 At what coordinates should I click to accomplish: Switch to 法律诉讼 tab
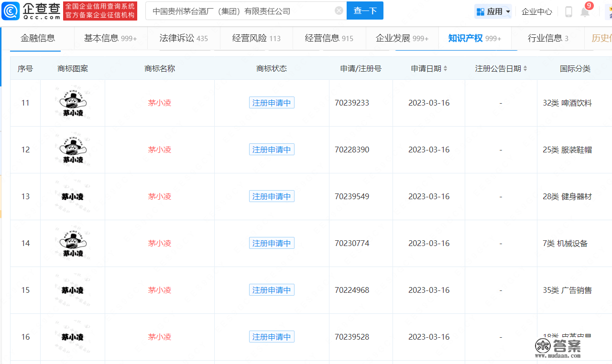click(x=184, y=38)
